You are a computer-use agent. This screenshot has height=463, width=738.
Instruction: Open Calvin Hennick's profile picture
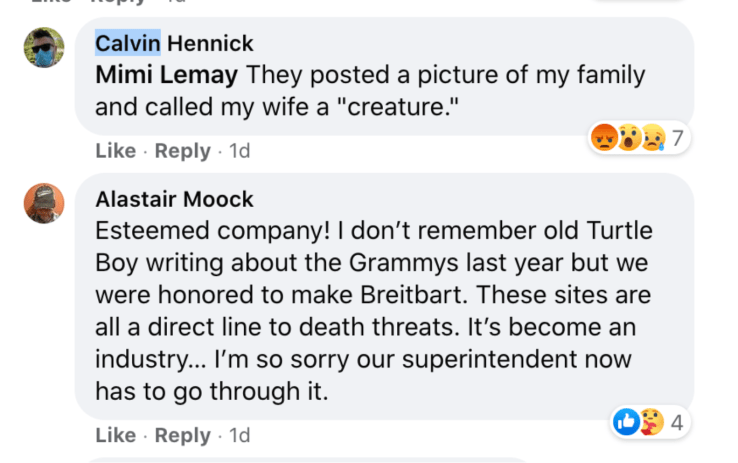pos(44,48)
